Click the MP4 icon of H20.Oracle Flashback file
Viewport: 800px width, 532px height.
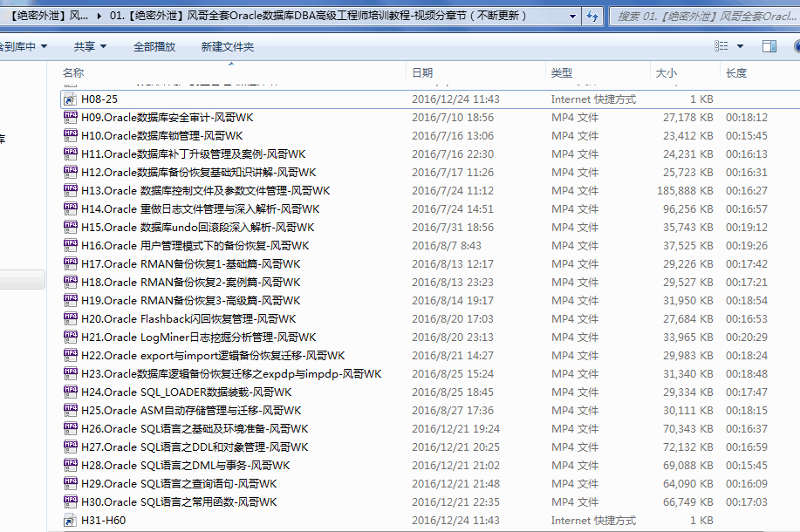(x=70, y=319)
